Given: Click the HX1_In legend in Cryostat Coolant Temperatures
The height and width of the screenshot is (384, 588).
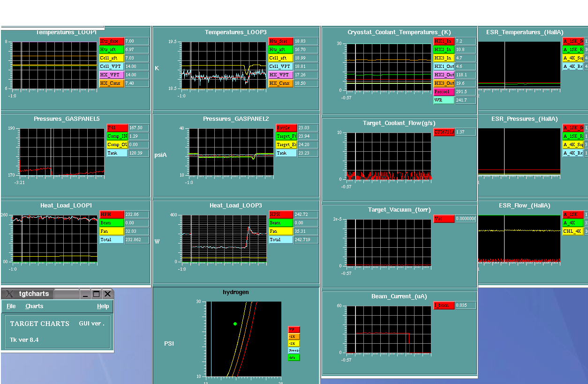Looking at the screenshot, I should 444,41.
